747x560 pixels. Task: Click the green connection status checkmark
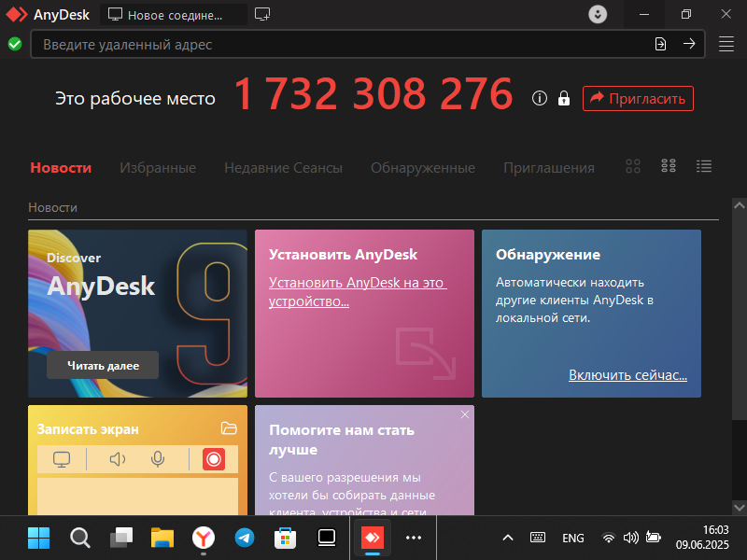[15, 44]
